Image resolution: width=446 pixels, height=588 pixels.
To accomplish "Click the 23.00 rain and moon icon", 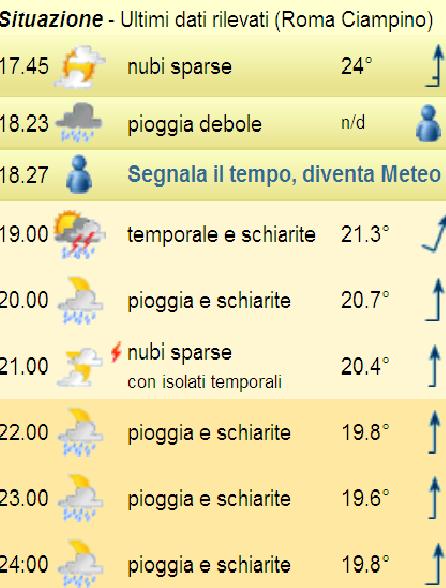I will 80,498.
